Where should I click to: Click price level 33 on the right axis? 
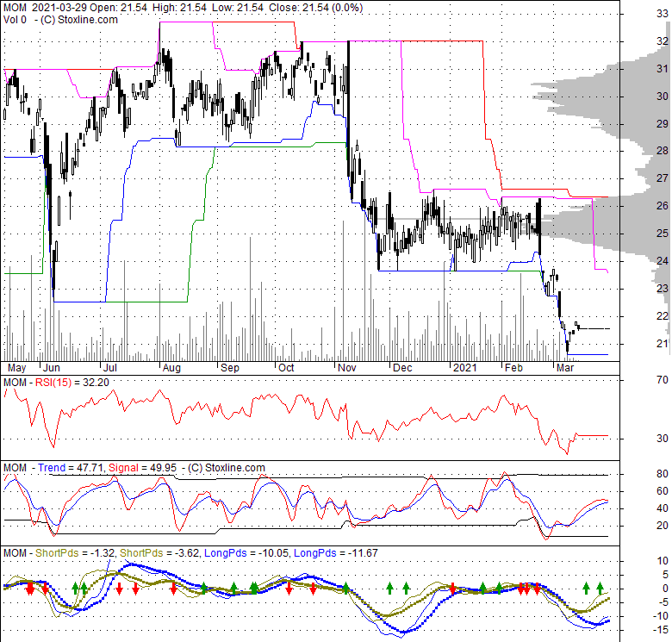663,14
